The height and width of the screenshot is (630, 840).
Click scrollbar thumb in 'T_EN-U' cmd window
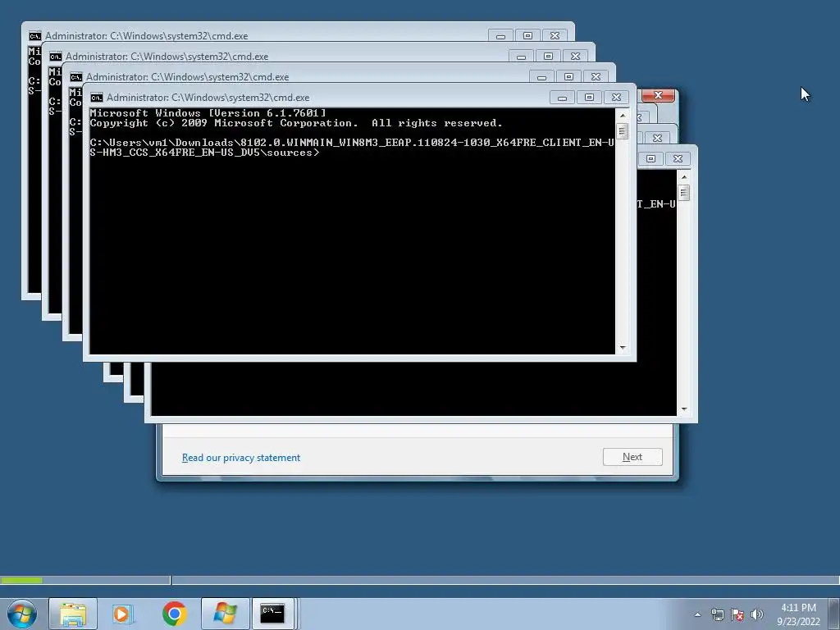pyautogui.click(x=683, y=192)
